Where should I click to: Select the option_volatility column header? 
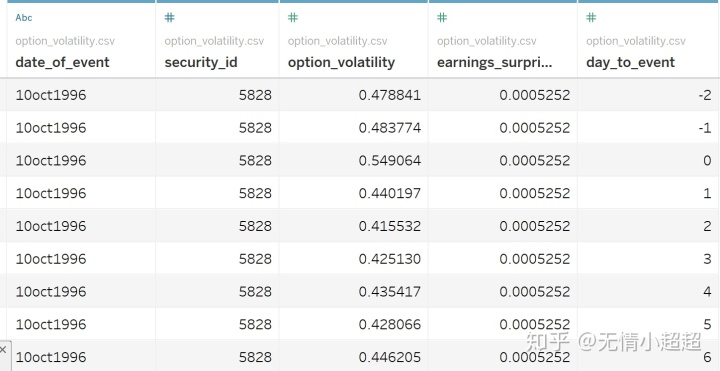pos(341,62)
